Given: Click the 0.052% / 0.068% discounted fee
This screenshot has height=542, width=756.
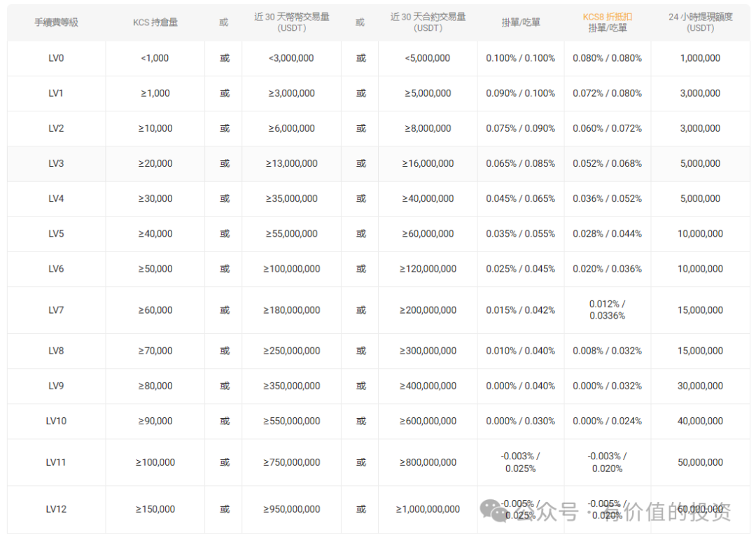Looking at the screenshot, I should [x=608, y=163].
